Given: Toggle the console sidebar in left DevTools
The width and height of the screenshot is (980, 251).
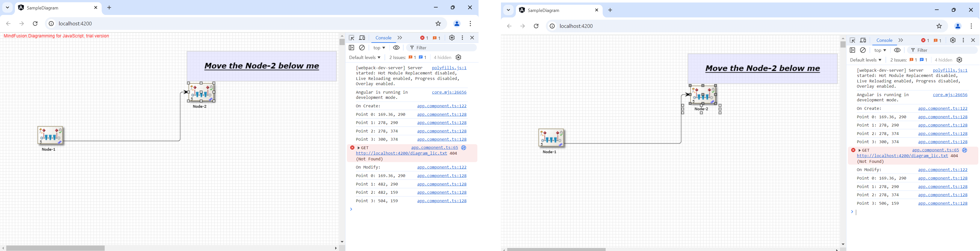Looking at the screenshot, I should (351, 48).
